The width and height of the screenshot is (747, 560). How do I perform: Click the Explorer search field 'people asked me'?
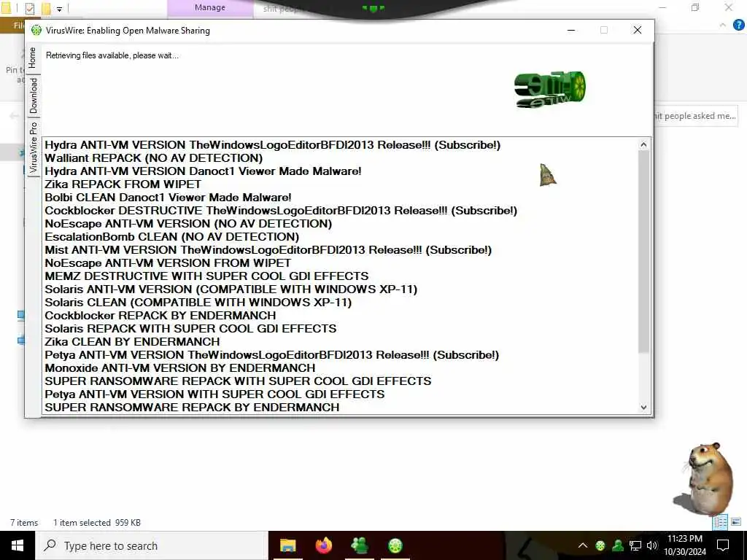point(695,116)
